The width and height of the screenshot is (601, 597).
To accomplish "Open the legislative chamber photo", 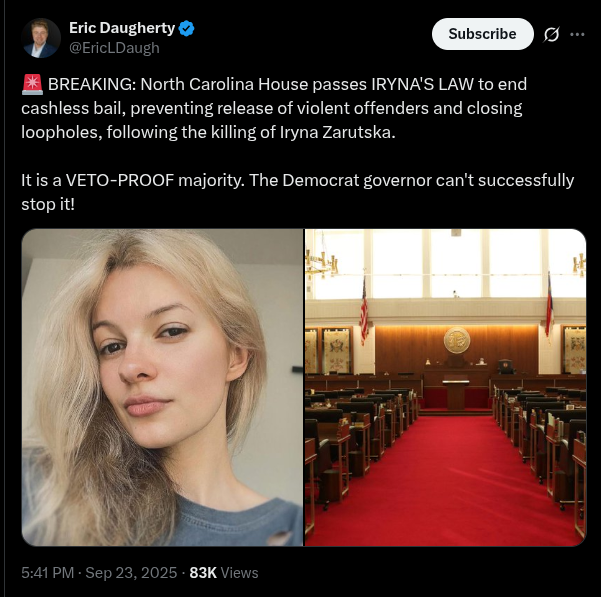I will coord(445,387).
